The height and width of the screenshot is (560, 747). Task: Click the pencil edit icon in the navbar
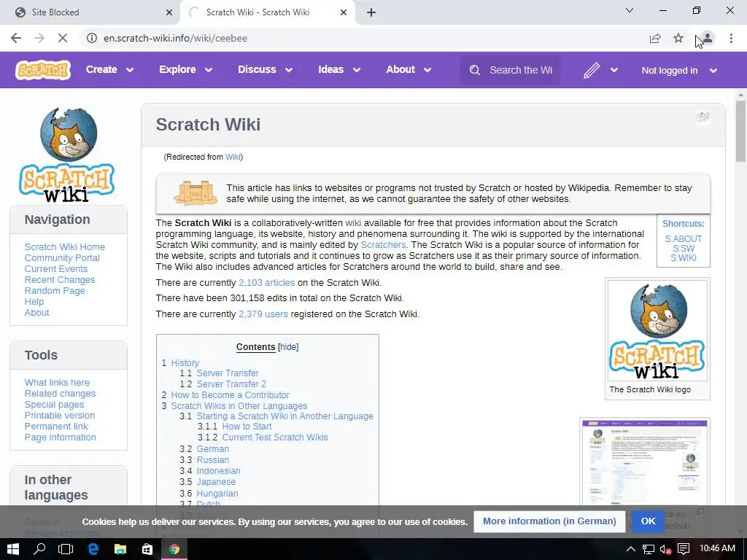point(591,70)
